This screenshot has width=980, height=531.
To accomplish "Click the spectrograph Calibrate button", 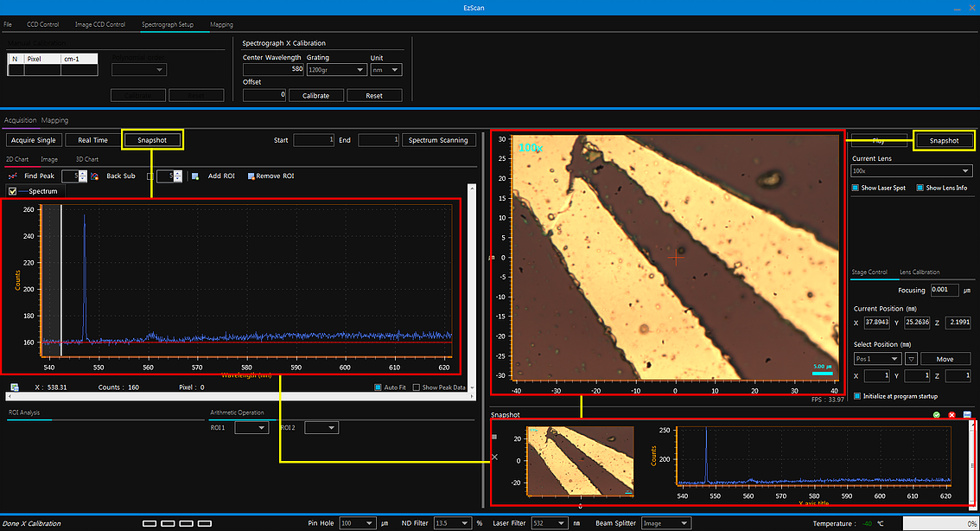I will tap(316, 96).
